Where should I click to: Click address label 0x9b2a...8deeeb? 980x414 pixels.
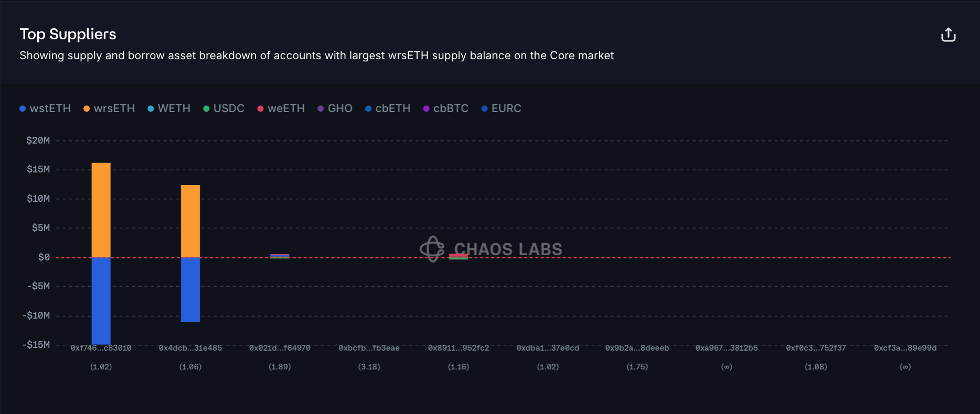tap(637, 348)
